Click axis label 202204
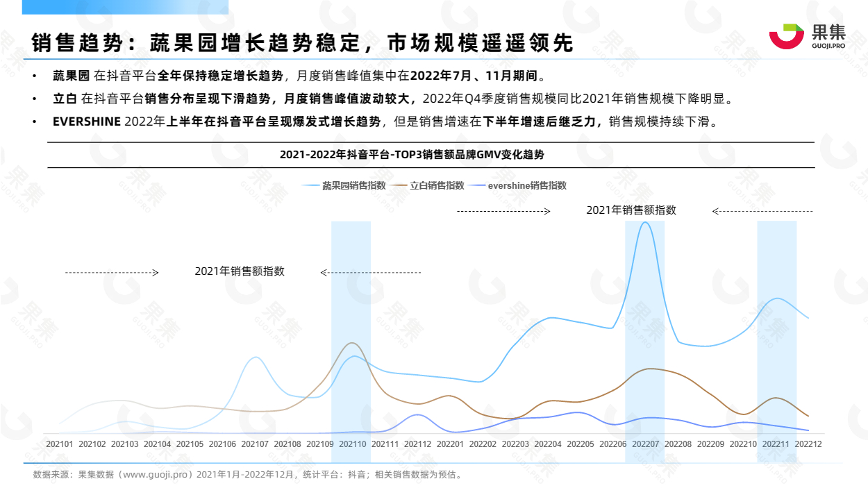This screenshot has width=868, height=488. pos(549,444)
